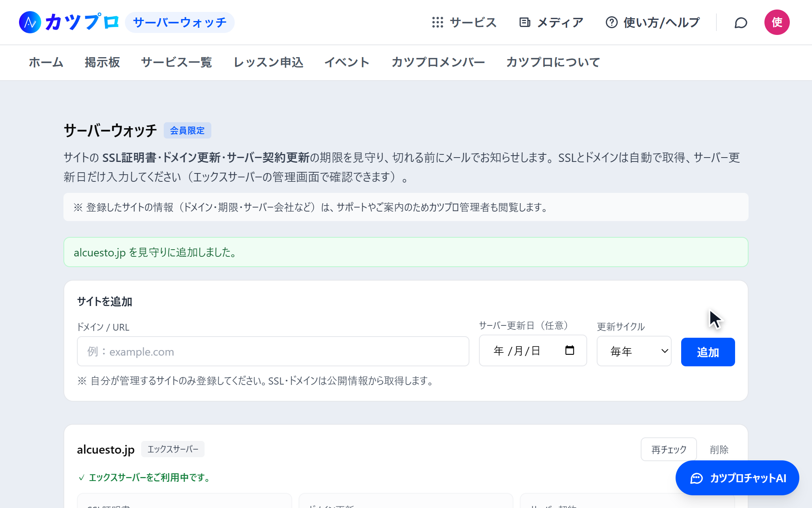Launch the カツプロチャットAI chat button
812x508 pixels.
pos(737,478)
